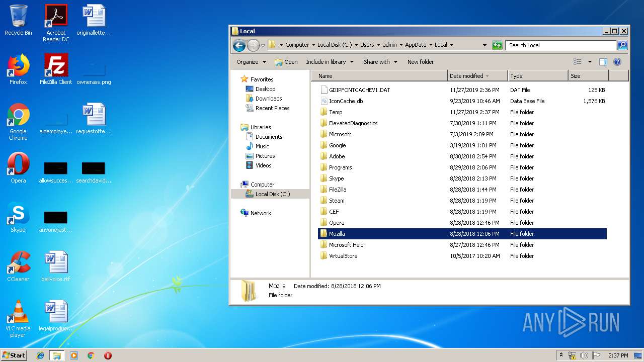This screenshot has height=362, width=644.
Task: Select the Temp folder row
Action: [x=462, y=112]
